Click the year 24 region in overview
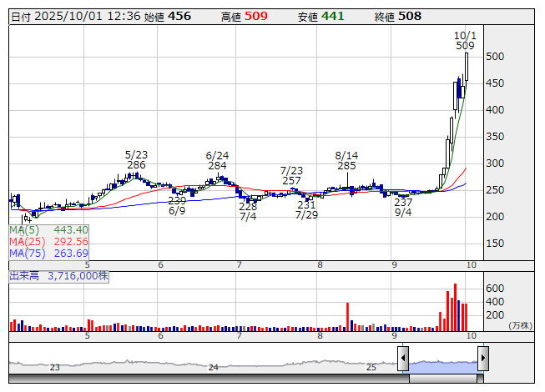 (x=214, y=367)
